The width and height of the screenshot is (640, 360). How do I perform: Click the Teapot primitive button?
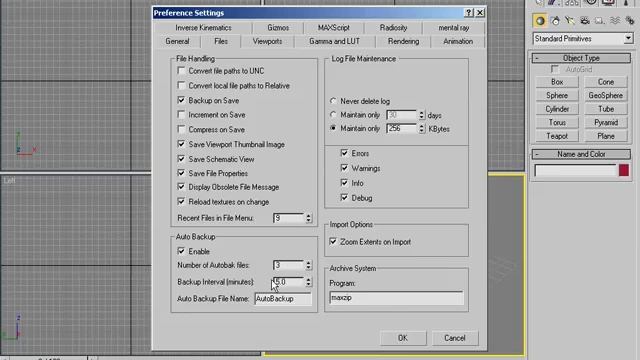point(557,136)
